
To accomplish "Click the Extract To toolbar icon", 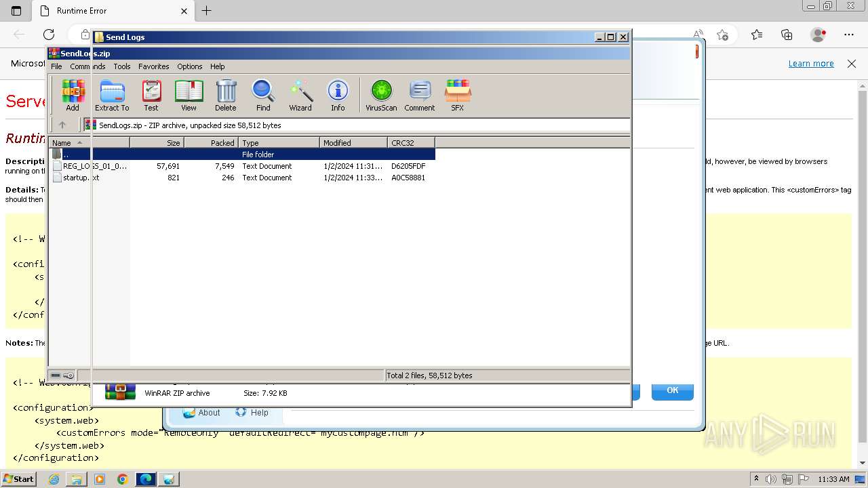I will [x=112, y=95].
